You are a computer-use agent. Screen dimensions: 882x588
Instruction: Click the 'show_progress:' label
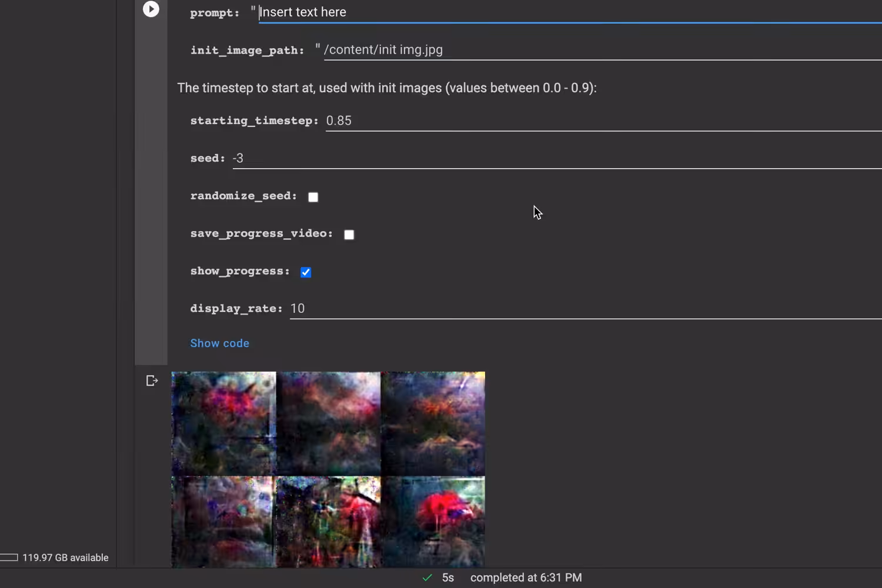[240, 271]
